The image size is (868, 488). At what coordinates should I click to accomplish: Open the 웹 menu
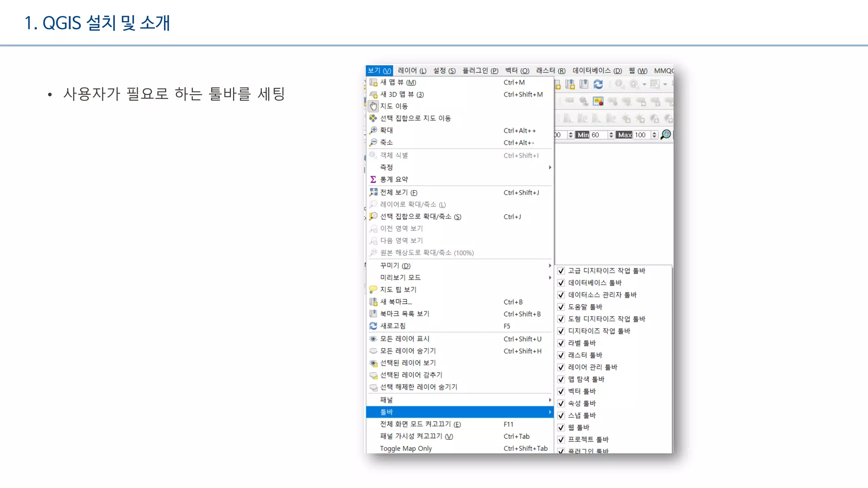638,70
